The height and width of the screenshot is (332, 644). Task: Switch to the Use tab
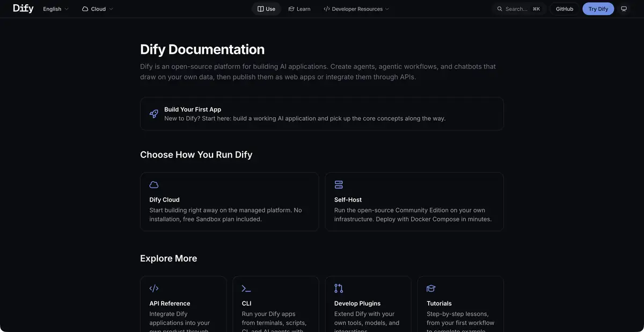click(x=266, y=9)
